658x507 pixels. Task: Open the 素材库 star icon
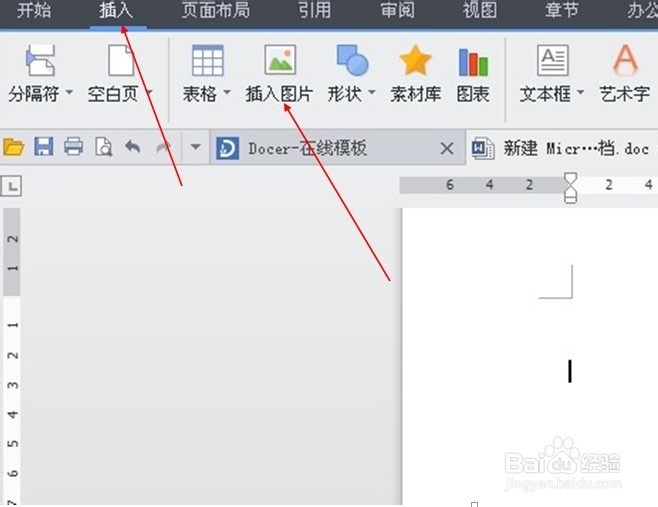pos(415,60)
